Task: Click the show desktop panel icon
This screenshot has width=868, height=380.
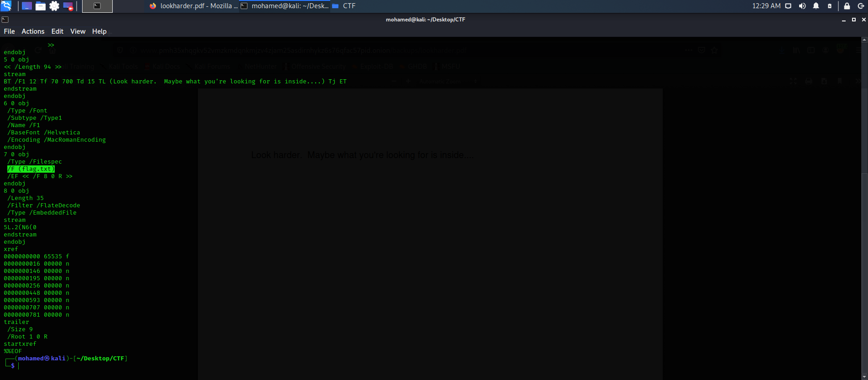Action: [x=27, y=6]
